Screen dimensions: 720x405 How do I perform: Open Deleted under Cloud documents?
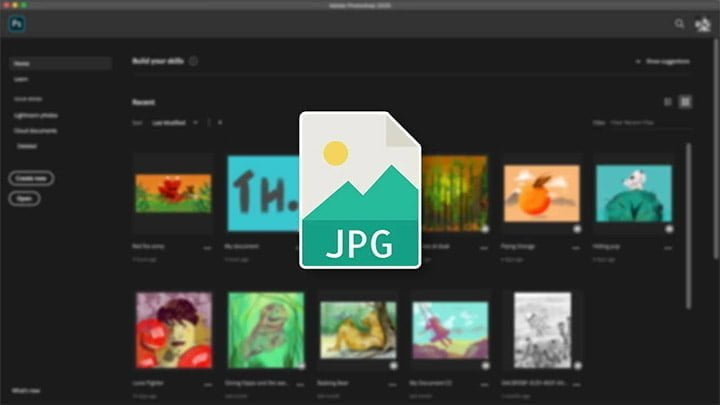pyautogui.click(x=27, y=146)
